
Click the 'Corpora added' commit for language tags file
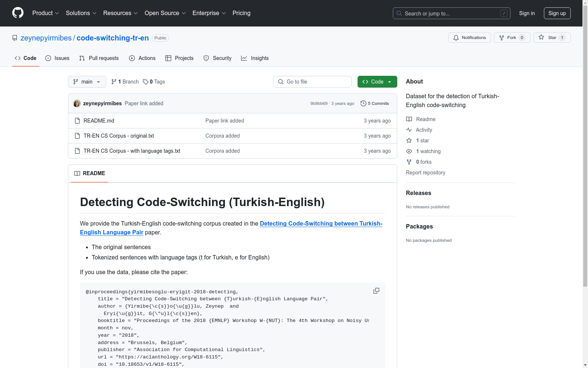pyautogui.click(x=223, y=151)
